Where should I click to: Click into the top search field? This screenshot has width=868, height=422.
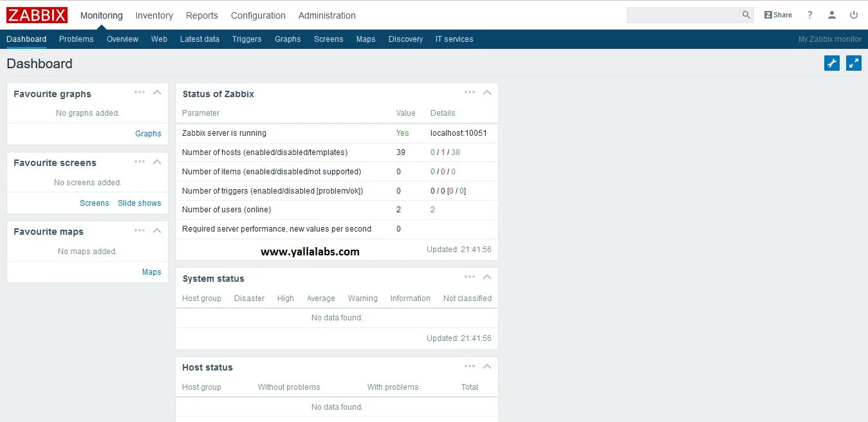tap(684, 15)
